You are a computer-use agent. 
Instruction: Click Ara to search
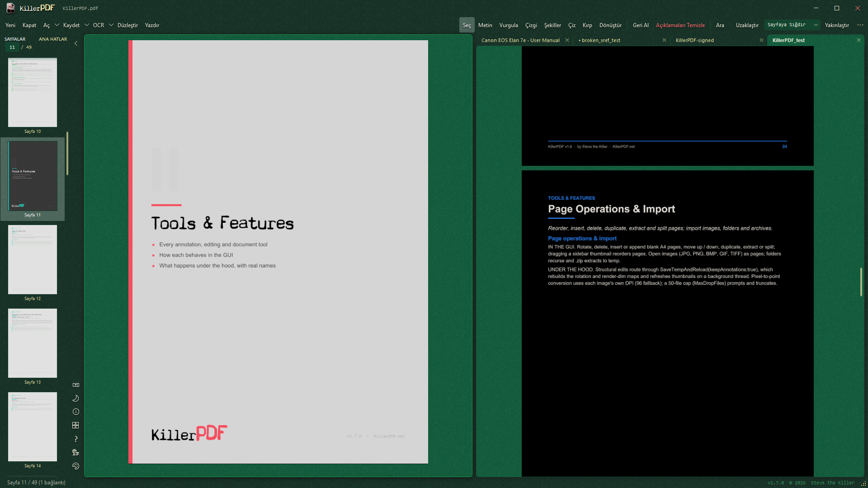[x=720, y=25]
